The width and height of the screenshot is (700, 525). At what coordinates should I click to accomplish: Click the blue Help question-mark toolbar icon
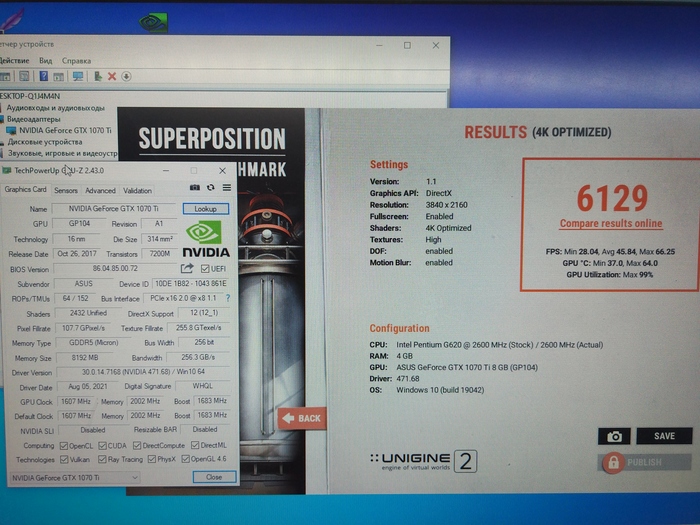point(43,76)
